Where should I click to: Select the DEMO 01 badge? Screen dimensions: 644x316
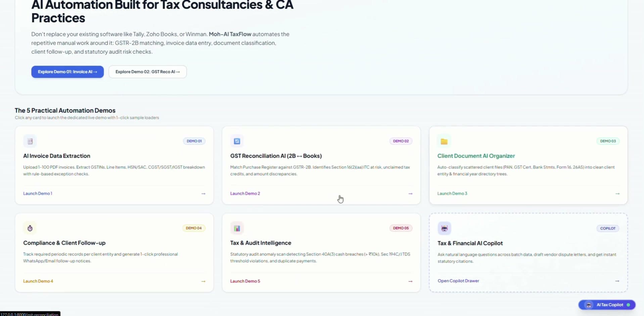(194, 141)
